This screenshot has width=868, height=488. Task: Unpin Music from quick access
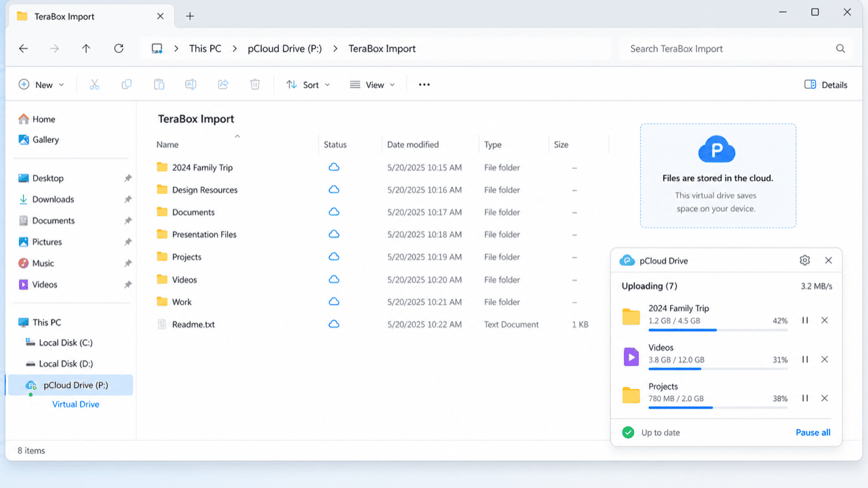click(127, 263)
